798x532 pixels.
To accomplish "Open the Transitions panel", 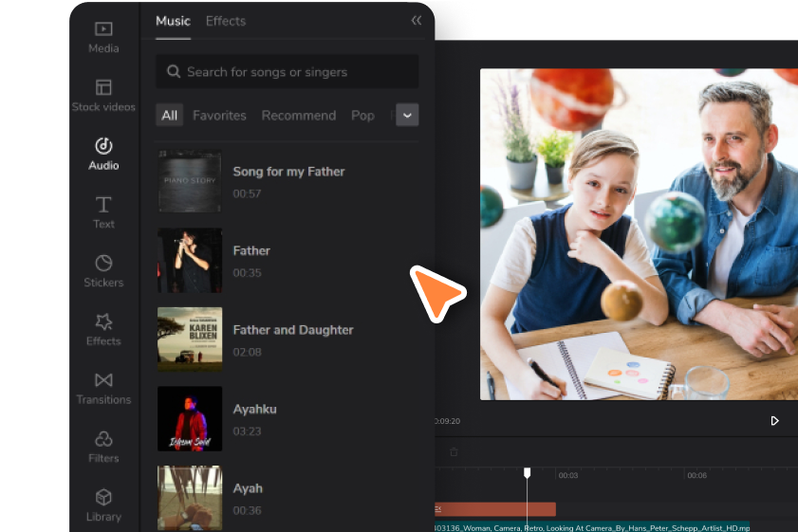I will 103,388.
